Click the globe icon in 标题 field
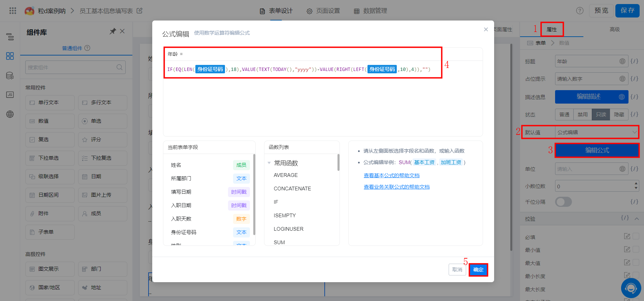Viewport: 644px width, 301px height. 622,61
